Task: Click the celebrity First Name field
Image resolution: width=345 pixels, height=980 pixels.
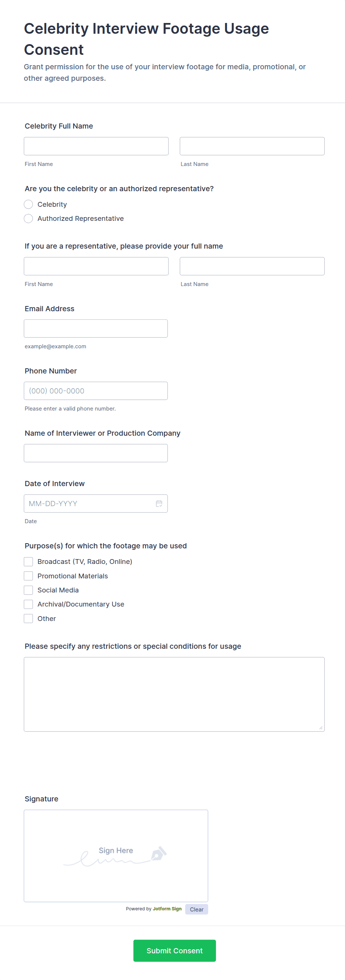Action: [x=96, y=146]
